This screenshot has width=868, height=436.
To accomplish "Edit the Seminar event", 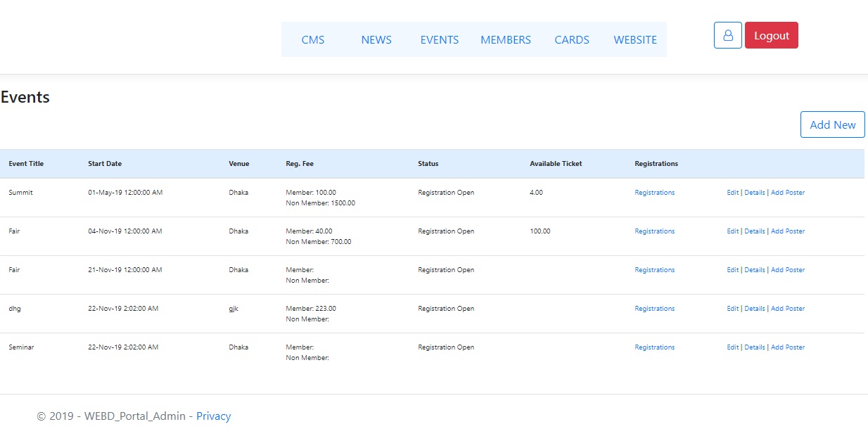I will [733, 347].
